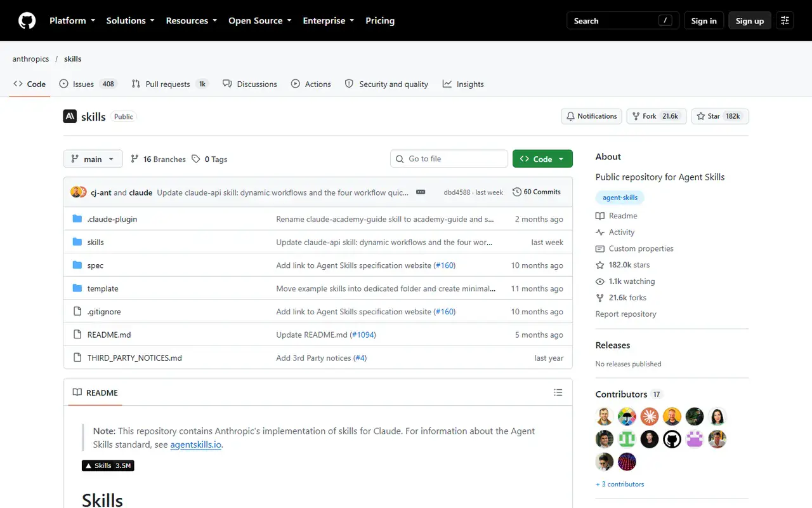812x508 pixels.
Task: Fork the skills repository
Action: tap(657, 116)
